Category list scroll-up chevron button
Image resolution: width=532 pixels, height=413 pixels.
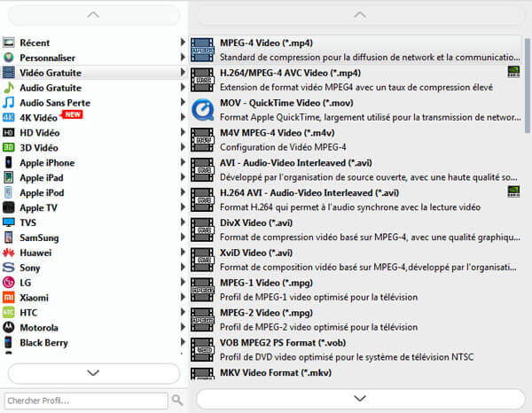click(x=93, y=15)
